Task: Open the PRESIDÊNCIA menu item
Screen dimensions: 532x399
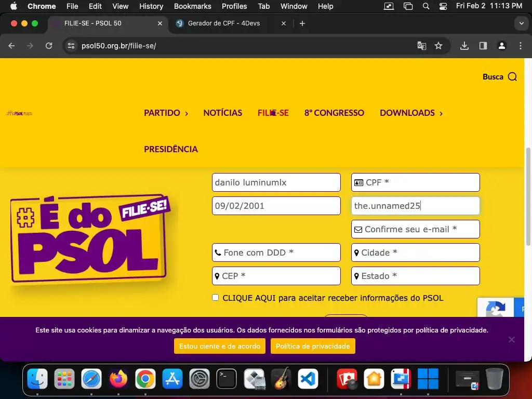Action: [170, 149]
